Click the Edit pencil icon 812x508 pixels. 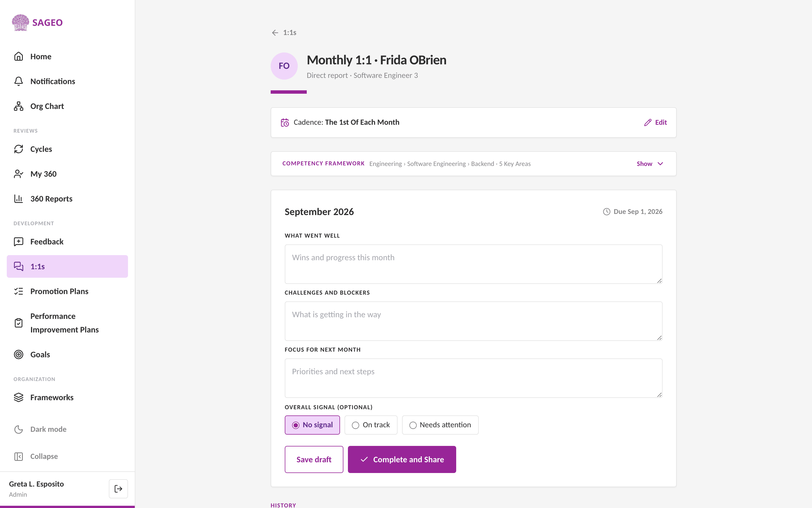point(648,123)
